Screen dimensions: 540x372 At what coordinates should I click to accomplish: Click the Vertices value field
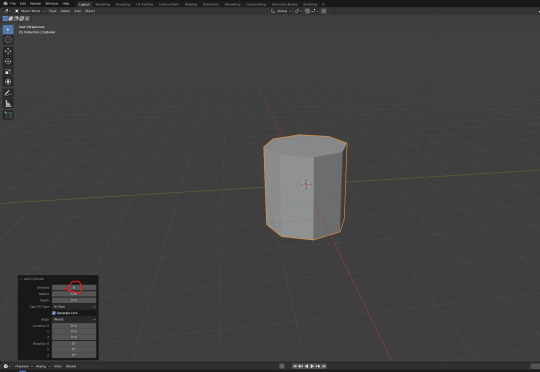pos(74,287)
